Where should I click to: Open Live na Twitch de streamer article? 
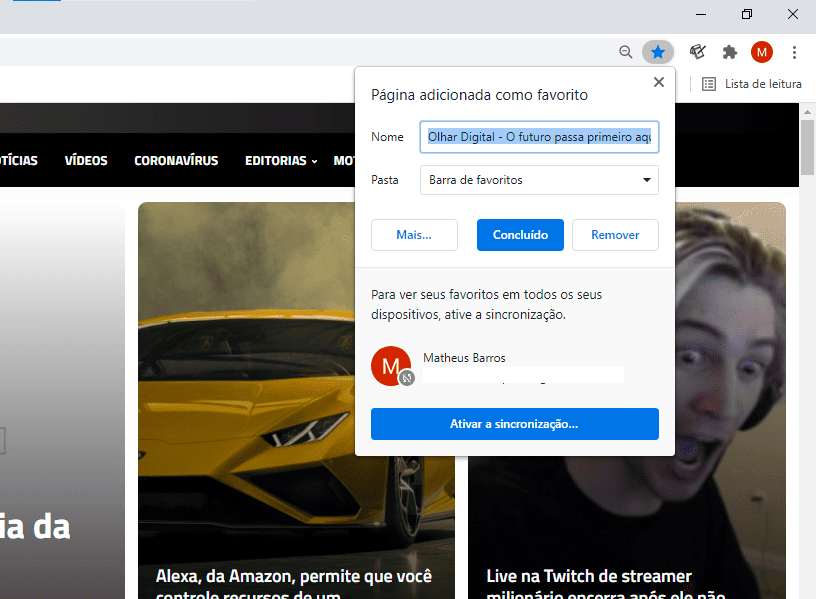coord(606,584)
